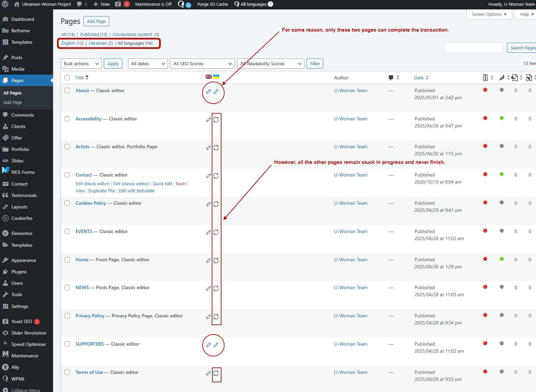Click sync icon for Terms of Use
The image size is (536, 392).
tap(216, 373)
